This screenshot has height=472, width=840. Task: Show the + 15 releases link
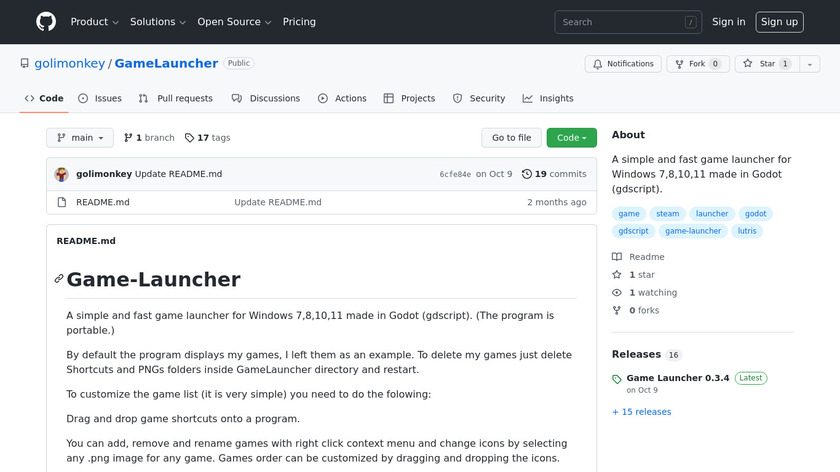[x=642, y=412]
